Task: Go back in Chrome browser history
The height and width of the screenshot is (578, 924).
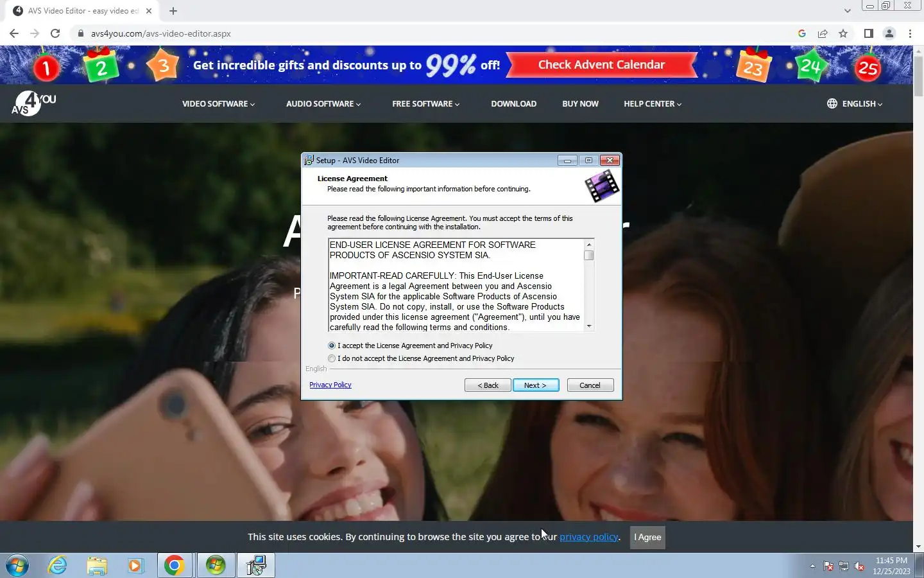Action: 14,33
